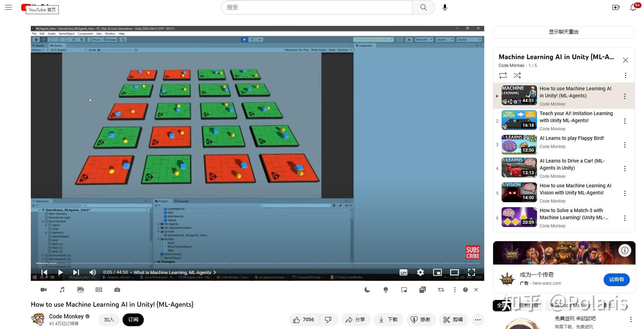The width and height of the screenshot is (644, 329).
Task: Open the YouTube hamburger menu
Action: pos(8,7)
